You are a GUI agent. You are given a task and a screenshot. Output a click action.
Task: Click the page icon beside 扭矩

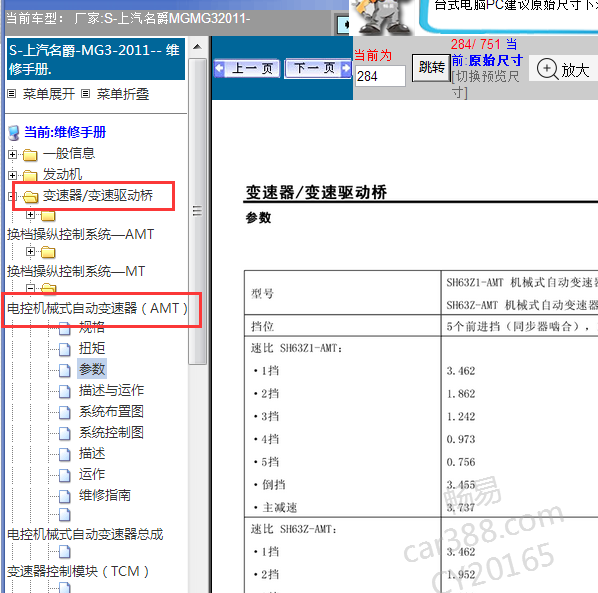point(65,349)
